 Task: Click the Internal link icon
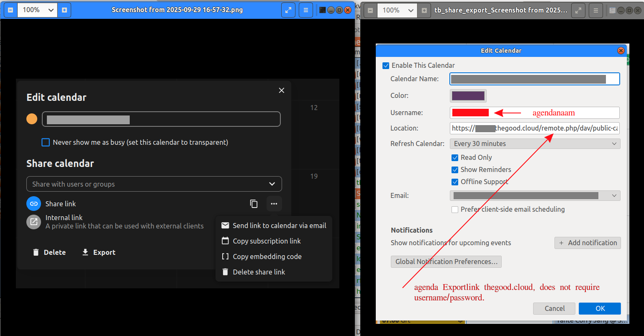pyautogui.click(x=33, y=222)
